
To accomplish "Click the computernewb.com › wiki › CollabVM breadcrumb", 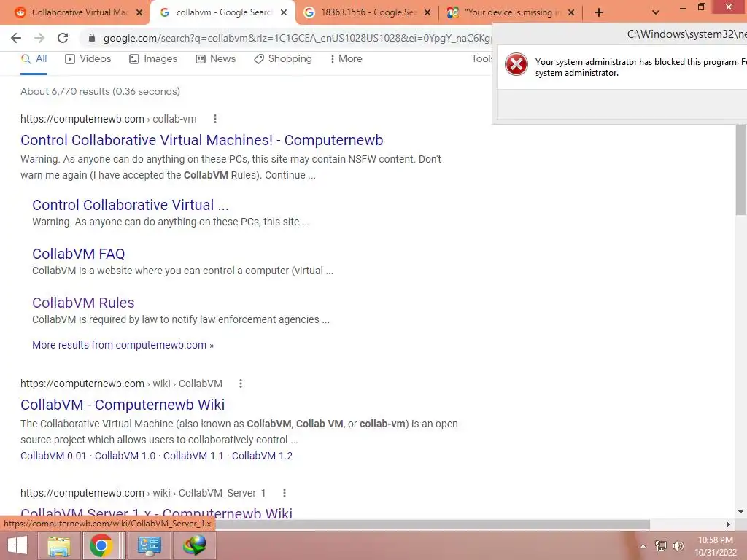I will coord(122,384).
